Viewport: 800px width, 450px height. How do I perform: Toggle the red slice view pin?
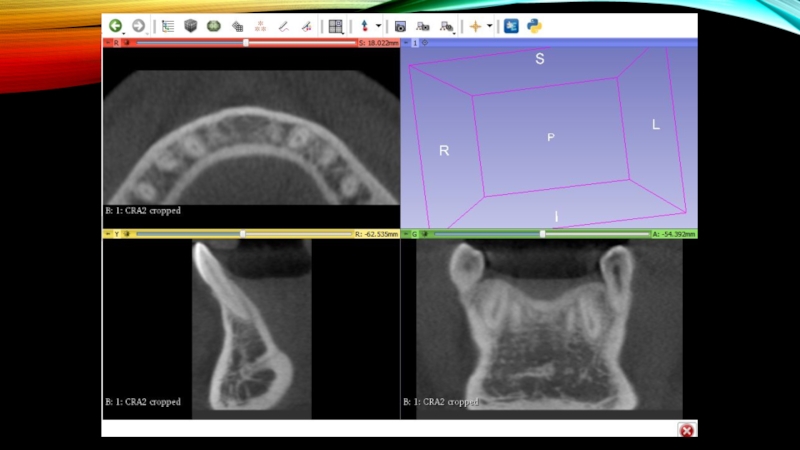click(108, 43)
